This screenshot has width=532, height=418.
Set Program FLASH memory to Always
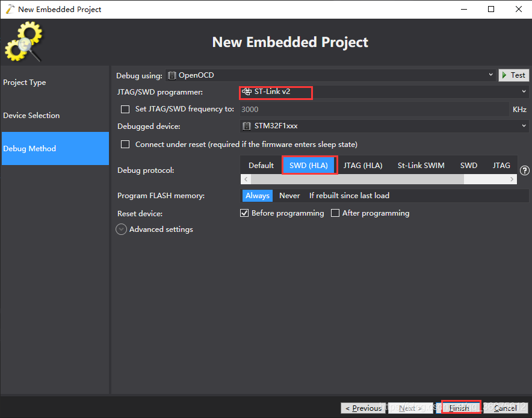coord(258,196)
